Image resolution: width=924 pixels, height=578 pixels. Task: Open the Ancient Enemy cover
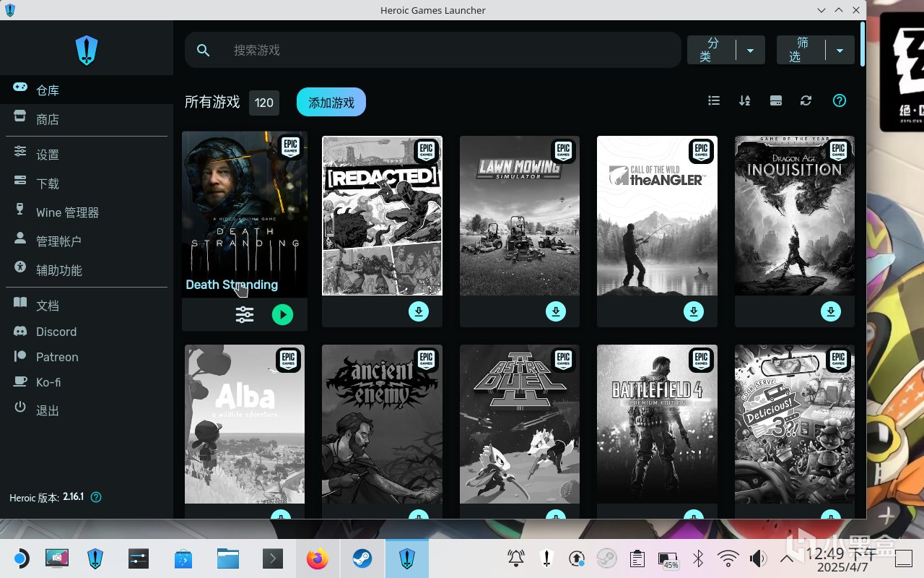point(382,424)
